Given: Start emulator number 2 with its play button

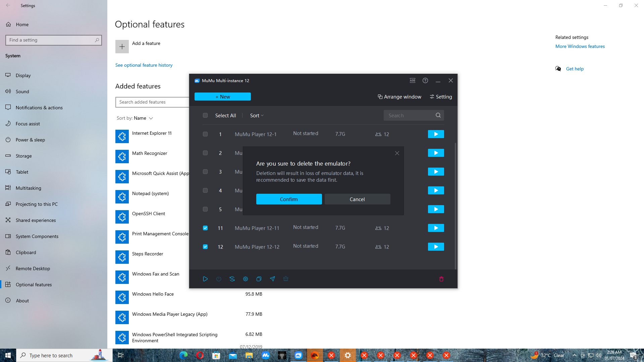Looking at the screenshot, I should pos(436,153).
